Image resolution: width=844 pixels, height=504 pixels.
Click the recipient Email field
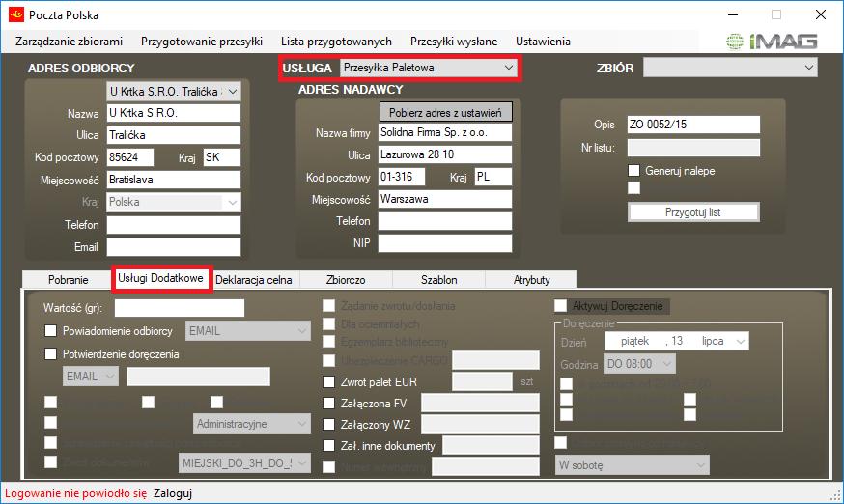173,247
